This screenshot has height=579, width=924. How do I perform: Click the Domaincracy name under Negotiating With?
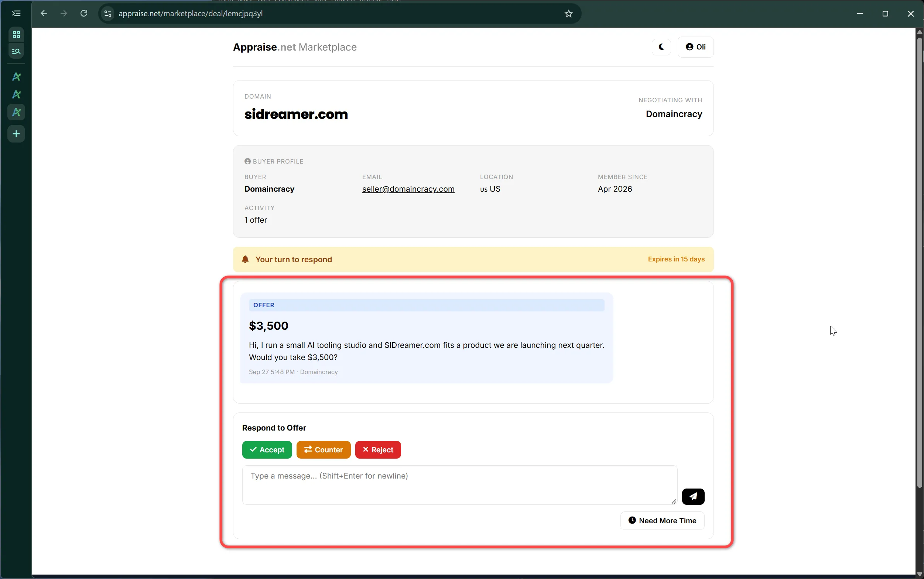pos(674,114)
